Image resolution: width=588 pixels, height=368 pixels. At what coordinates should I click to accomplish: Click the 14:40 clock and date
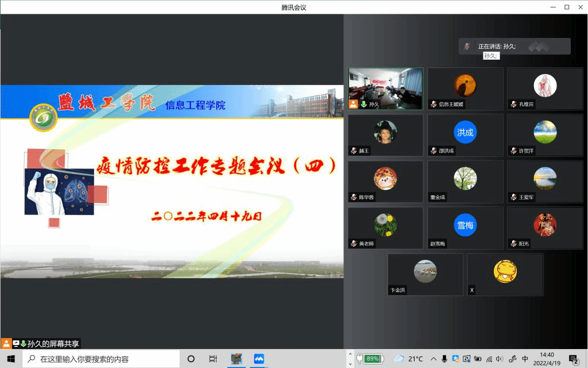tap(547, 359)
